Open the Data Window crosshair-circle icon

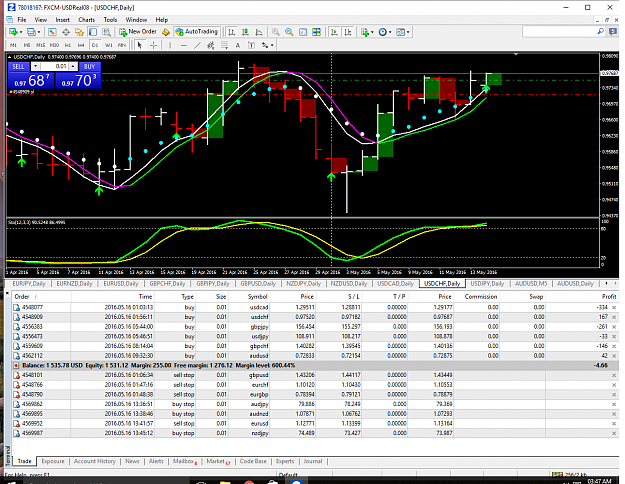[x=66, y=32]
